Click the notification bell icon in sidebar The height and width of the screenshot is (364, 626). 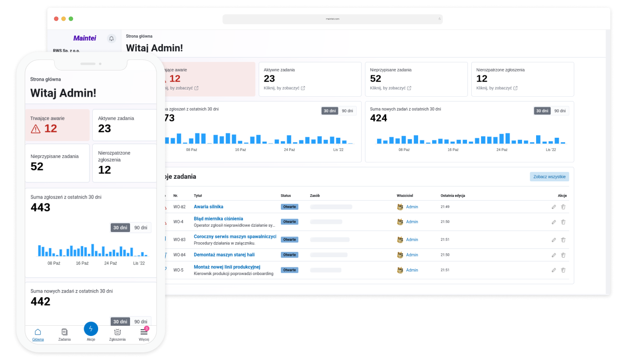coord(112,39)
